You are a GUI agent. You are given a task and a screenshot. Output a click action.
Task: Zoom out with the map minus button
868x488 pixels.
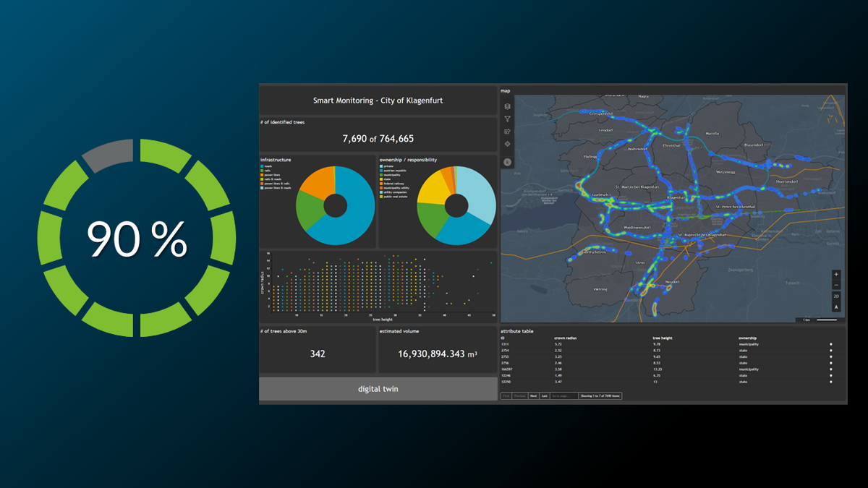tap(836, 286)
